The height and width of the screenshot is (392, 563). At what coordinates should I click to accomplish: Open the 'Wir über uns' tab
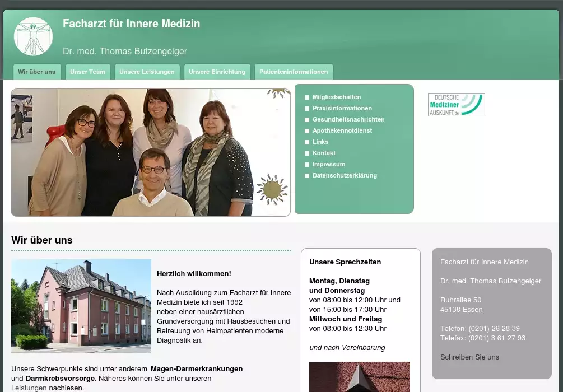36,72
